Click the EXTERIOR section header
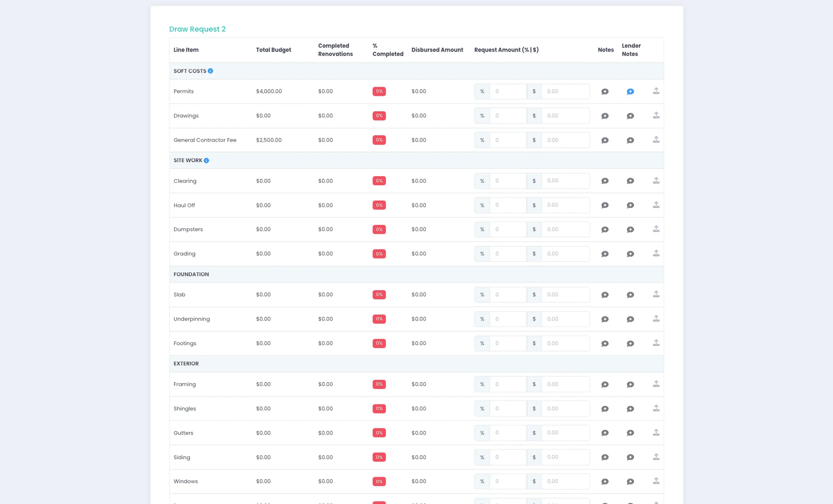Screen dimensions: 833x504 pos(186,364)
